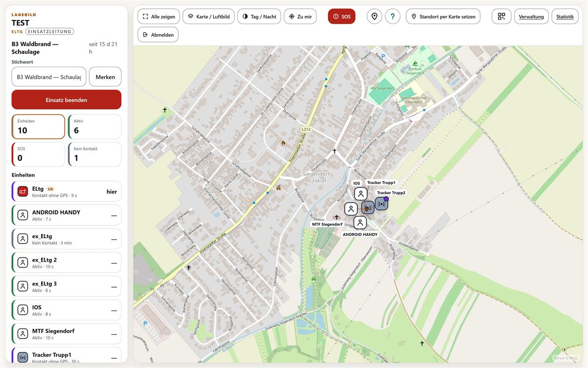This screenshot has width=588, height=368.
Task: Open the help question mark icon
Action: [392, 16]
